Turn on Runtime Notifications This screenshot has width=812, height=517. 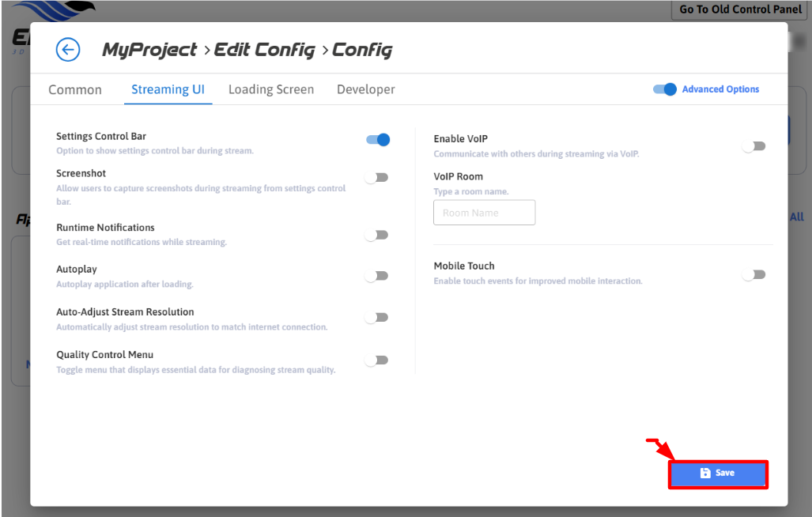point(376,235)
